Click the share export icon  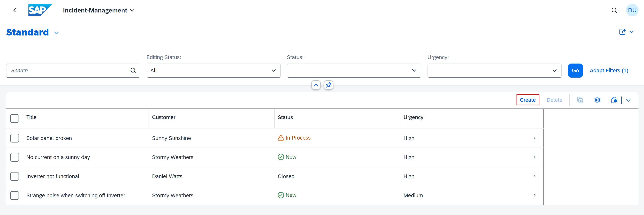pos(622,32)
